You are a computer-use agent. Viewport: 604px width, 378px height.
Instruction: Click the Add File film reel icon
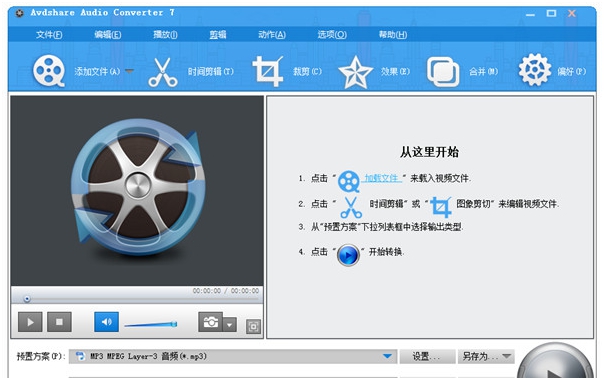pos(49,71)
